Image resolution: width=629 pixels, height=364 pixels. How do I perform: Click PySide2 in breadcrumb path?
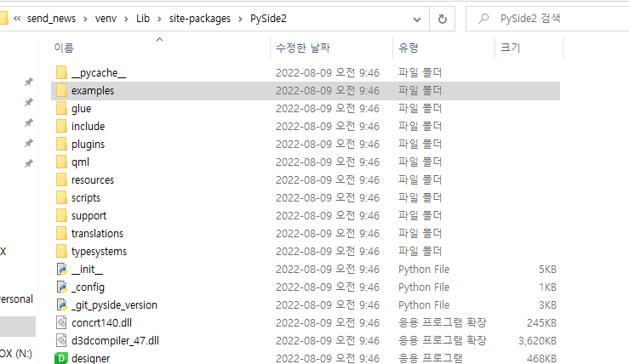[268, 19]
